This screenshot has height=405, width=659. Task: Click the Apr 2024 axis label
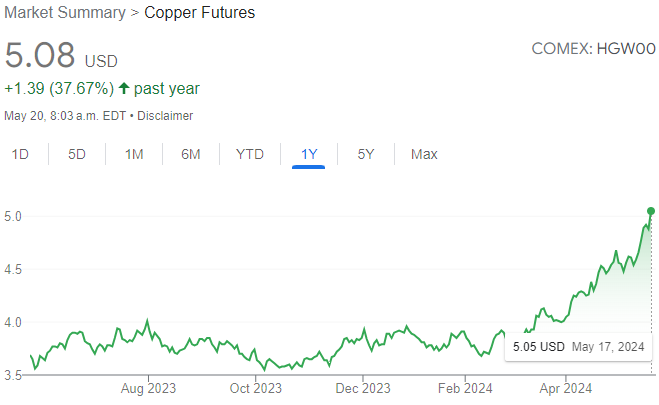565,388
